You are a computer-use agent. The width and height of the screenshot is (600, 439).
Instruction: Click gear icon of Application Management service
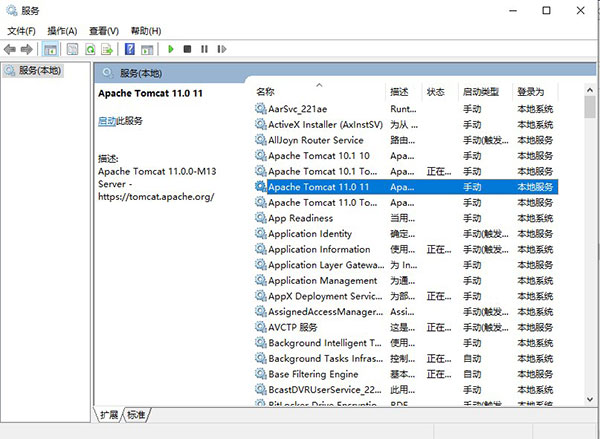(x=261, y=280)
